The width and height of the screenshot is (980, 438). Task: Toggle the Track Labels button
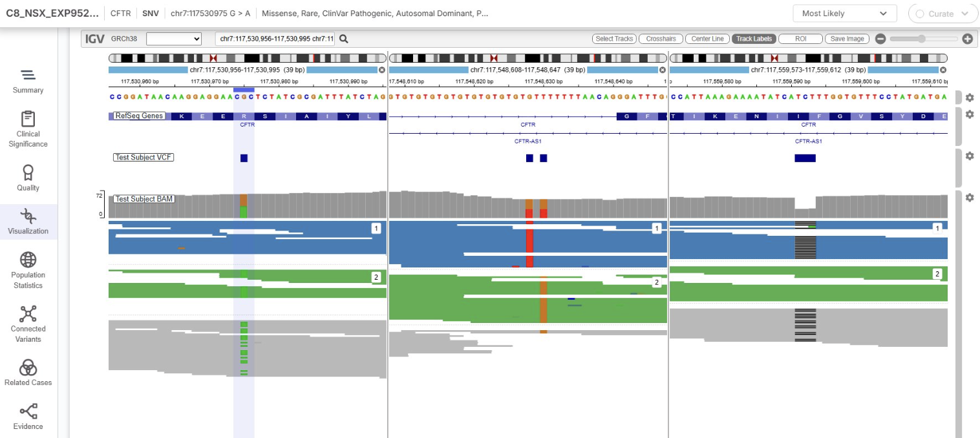pyautogui.click(x=754, y=39)
